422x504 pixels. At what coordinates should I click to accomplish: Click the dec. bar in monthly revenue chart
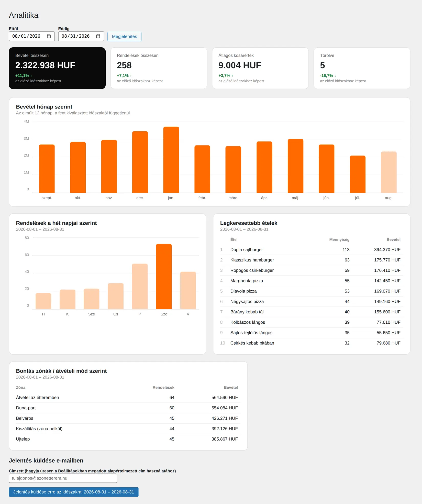(x=140, y=162)
